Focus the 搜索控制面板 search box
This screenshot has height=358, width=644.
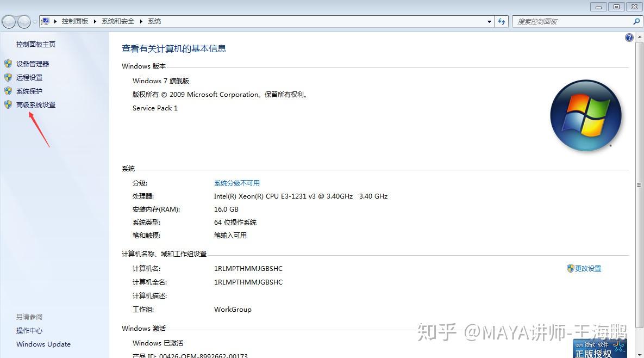(571, 21)
